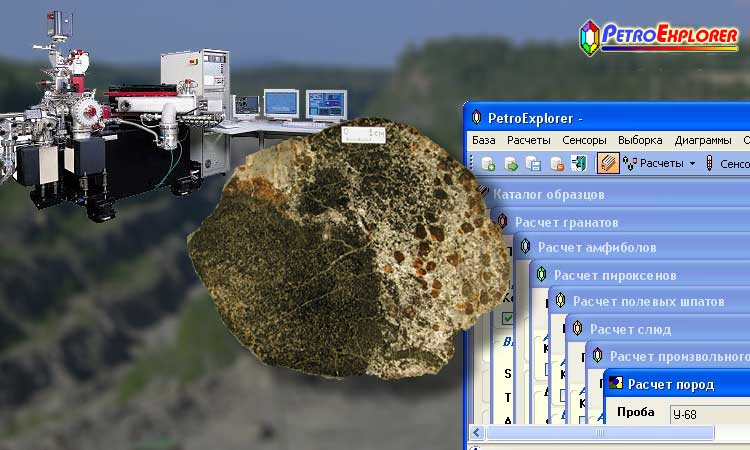The height and width of the screenshot is (450, 750).
Task: Activate the Расчет амфиболов window
Action: 597,248
